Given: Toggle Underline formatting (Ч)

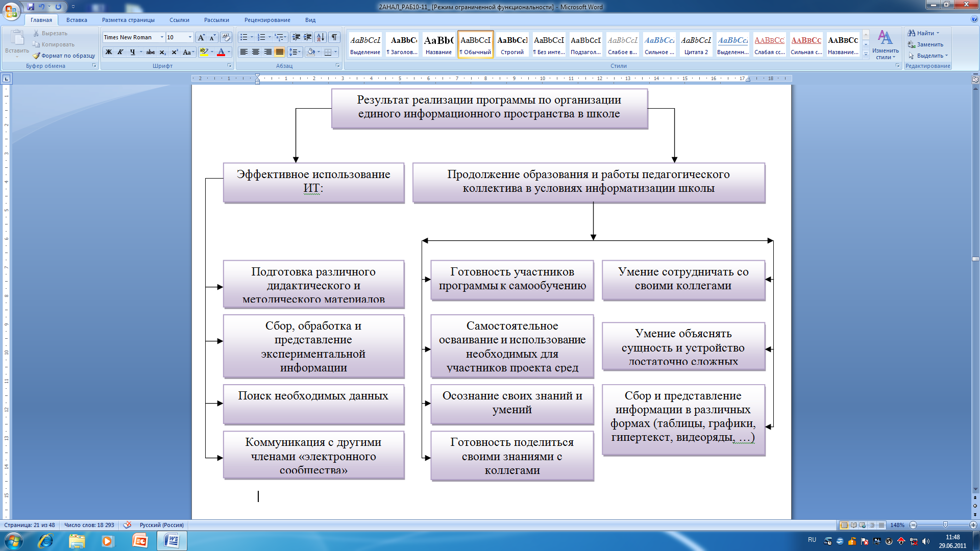Looking at the screenshot, I should pyautogui.click(x=132, y=52).
